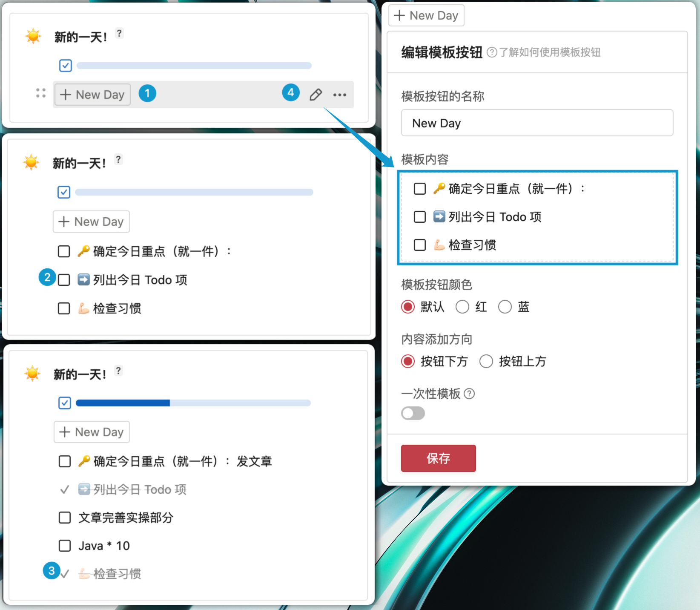Viewport: 700px width, 610px height.
Task: Click the text 文章完善实操部分
Action: (126, 518)
